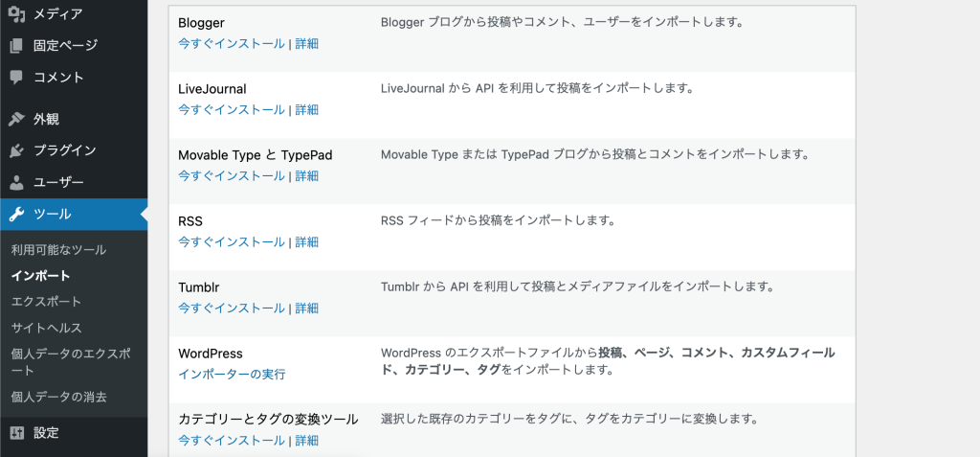The image size is (980, 457).
Task: Open 個人データのエクスポート submenu item
Action: 71,362
